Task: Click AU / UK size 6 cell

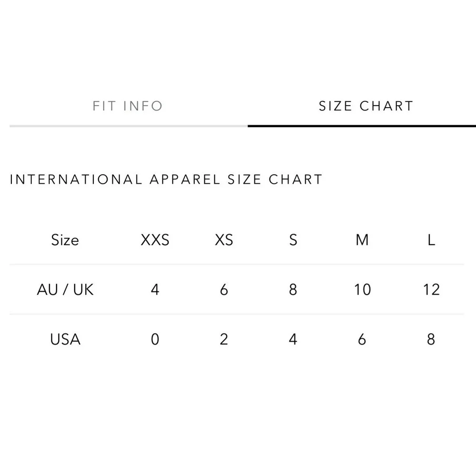Action: click(224, 289)
